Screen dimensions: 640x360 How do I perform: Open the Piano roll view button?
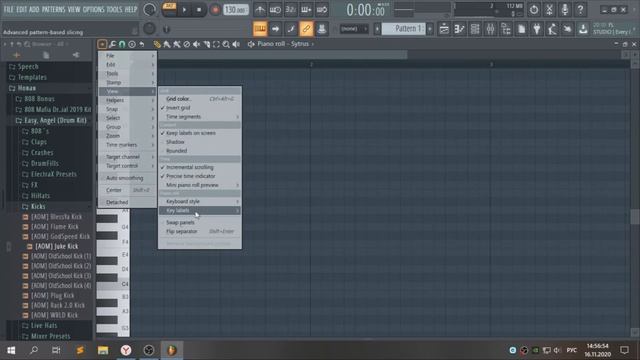click(x=460, y=29)
